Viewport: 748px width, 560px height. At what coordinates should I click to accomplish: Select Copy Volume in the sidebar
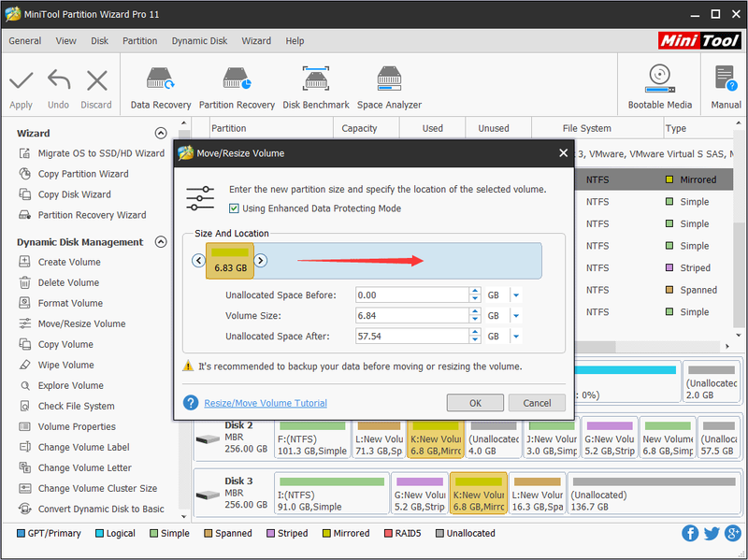tap(56, 344)
